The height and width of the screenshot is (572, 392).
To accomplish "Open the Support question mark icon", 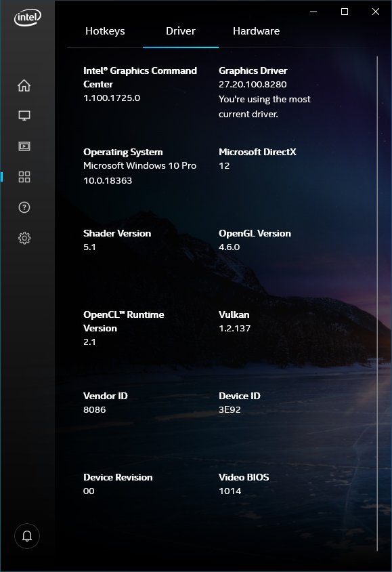I will (24, 207).
